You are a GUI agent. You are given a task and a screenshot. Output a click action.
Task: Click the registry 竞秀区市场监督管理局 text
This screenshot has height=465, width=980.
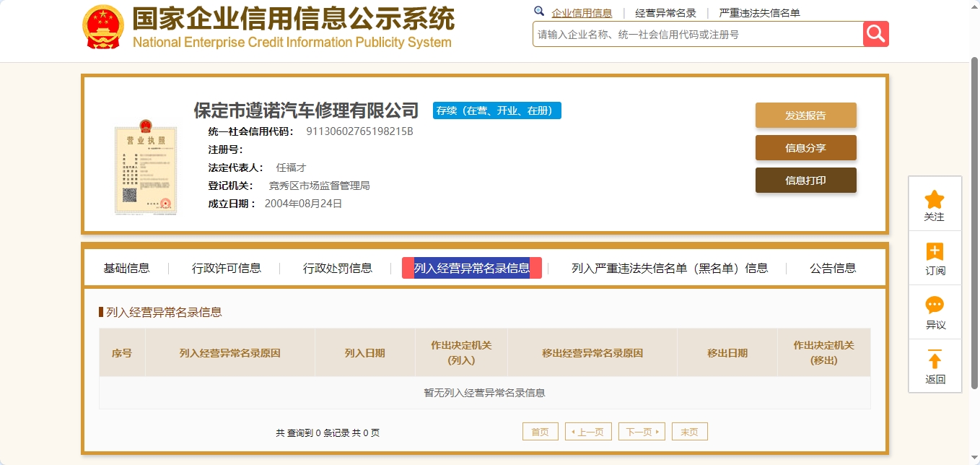(x=319, y=186)
